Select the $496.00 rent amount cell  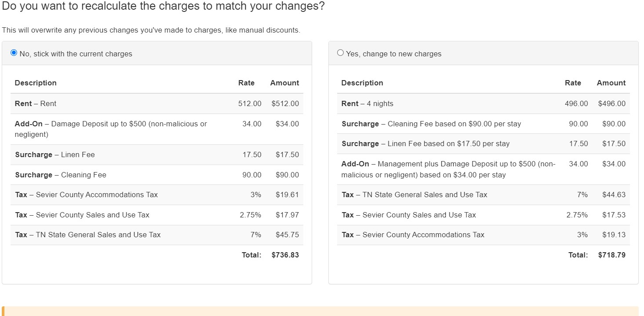[x=611, y=103]
